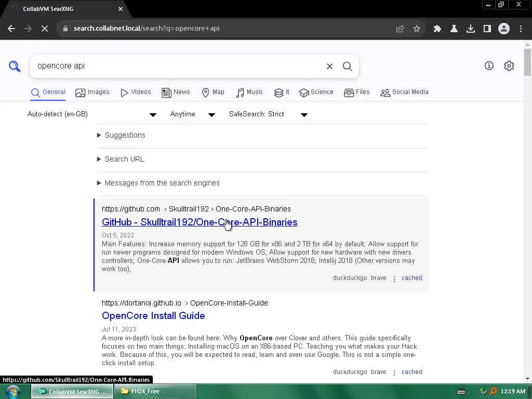Toggle the browser side panel icon
The height and width of the screenshot is (399, 532).
tap(487, 29)
